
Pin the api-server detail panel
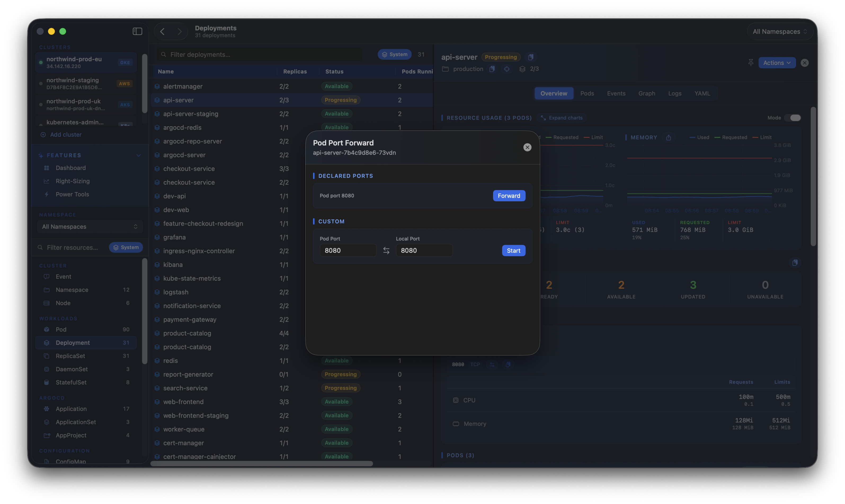(x=751, y=63)
